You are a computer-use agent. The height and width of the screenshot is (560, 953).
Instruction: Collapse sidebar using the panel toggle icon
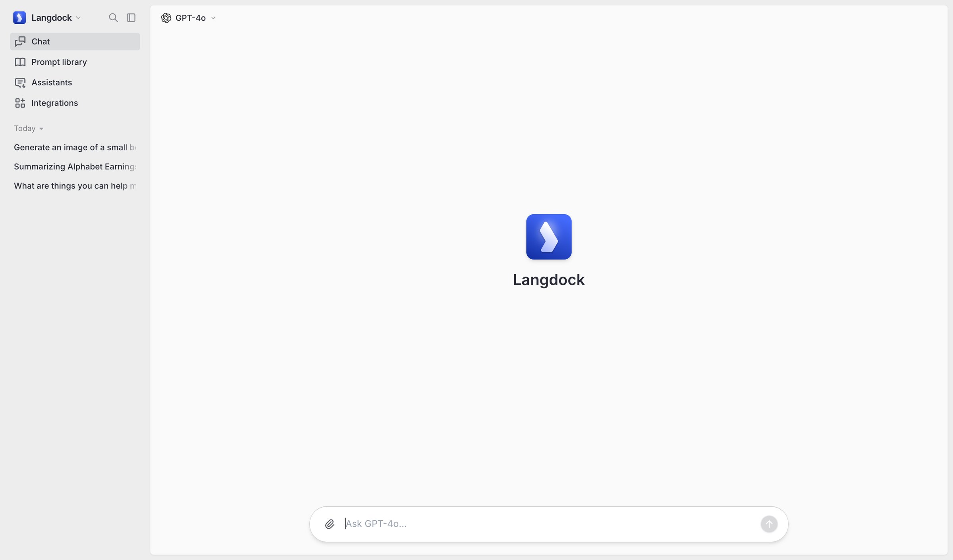pos(131,17)
